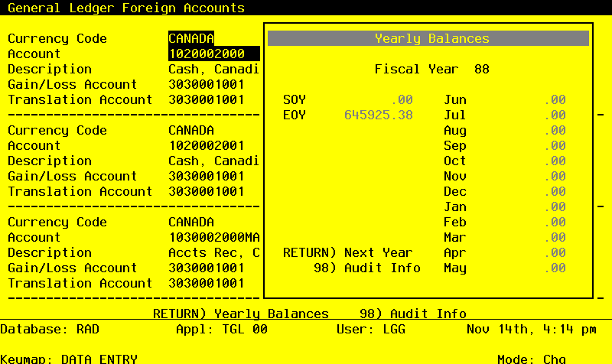This screenshot has width=612, height=364.
Task: Click the Jan month label
Action: tap(455, 206)
